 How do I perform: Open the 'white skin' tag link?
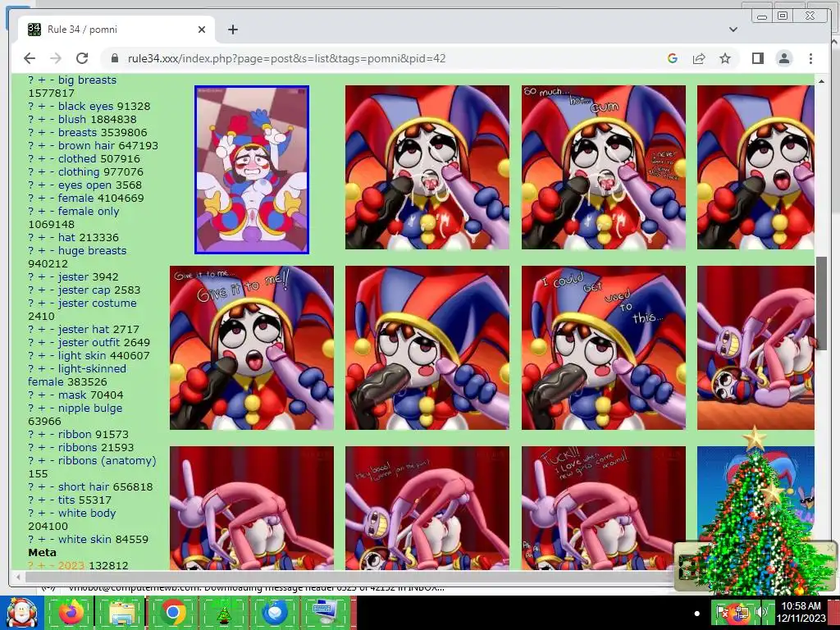[84, 539]
